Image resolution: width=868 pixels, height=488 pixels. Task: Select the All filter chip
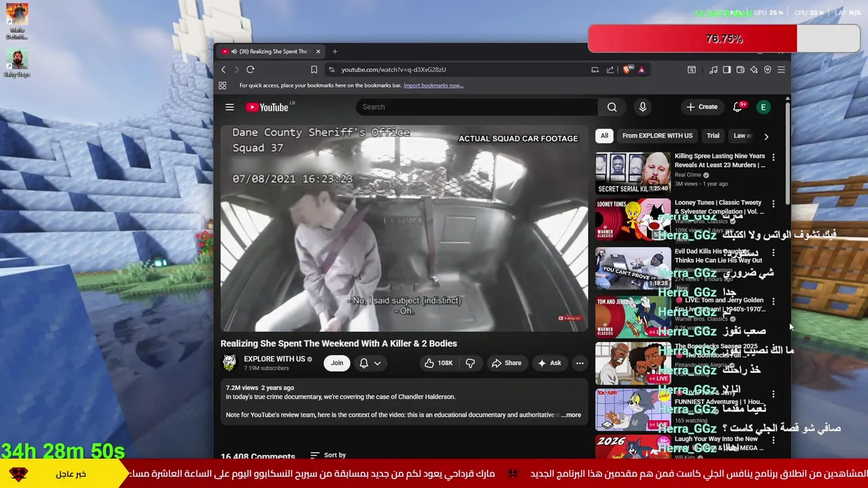pos(604,136)
